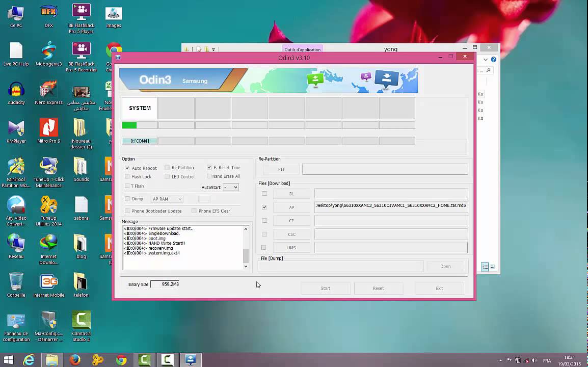The image size is (588, 367).
Task: Open Windows Start button
Action: click(x=8, y=360)
